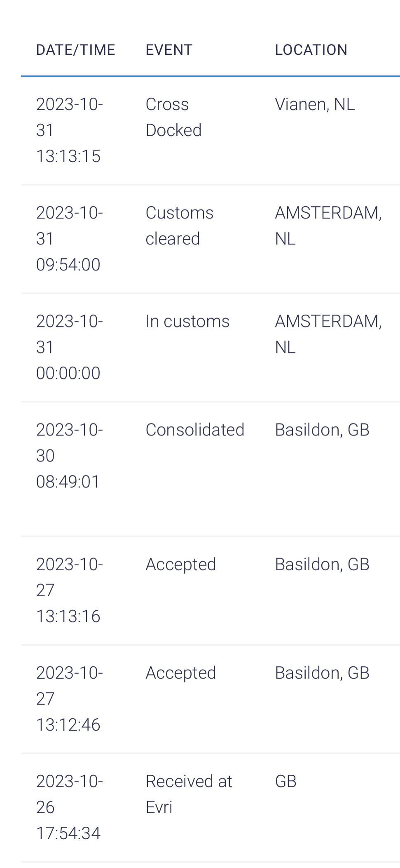
Task: Select the 2023-10-30 08:49:01 timestamp
Action: (x=69, y=456)
